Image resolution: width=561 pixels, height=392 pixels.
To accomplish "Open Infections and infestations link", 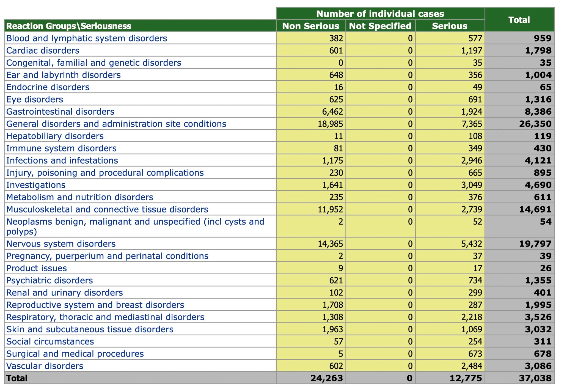I will click(62, 161).
